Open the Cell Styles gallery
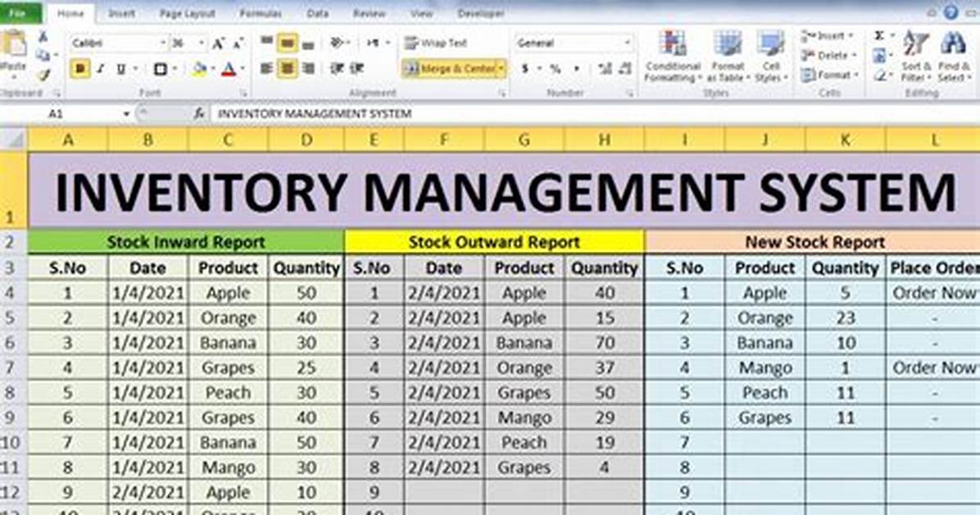This screenshot has width=980, height=515. 771,57
